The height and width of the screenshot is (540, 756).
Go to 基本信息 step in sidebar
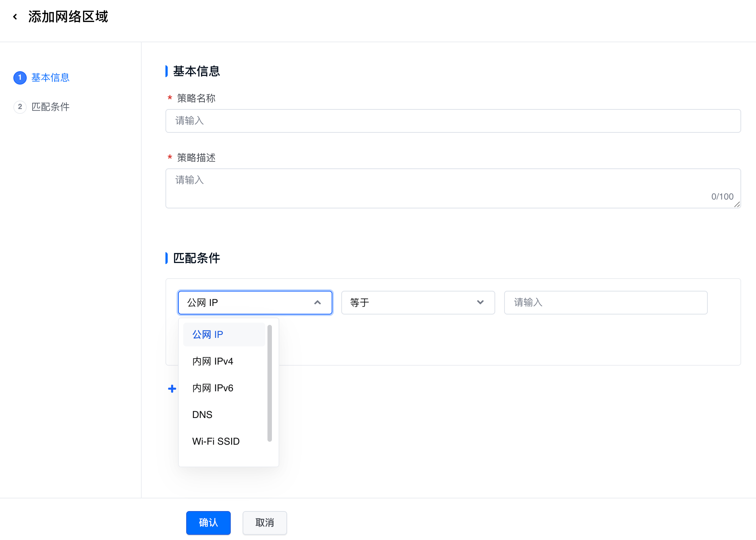point(50,78)
